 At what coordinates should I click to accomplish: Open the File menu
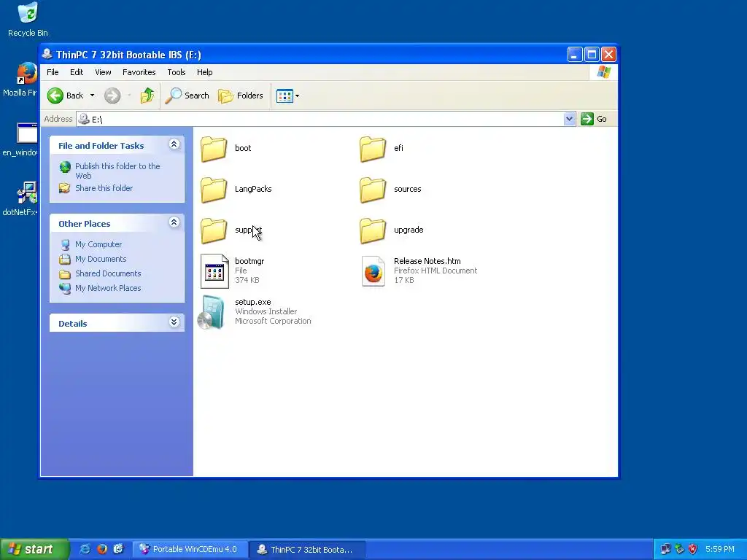pos(53,72)
